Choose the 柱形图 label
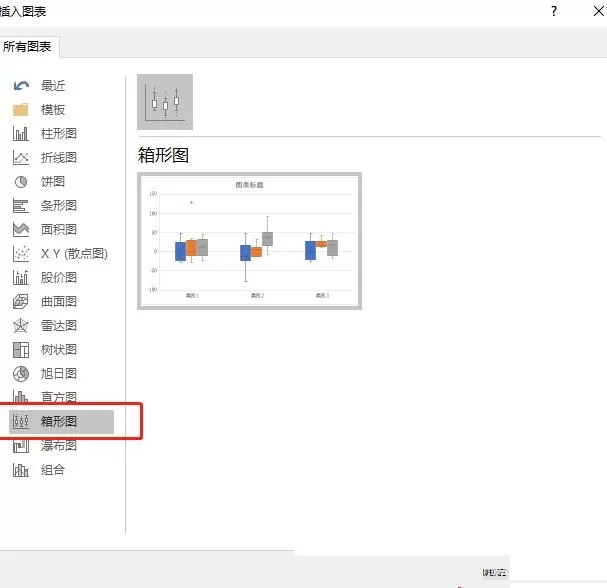 59,134
